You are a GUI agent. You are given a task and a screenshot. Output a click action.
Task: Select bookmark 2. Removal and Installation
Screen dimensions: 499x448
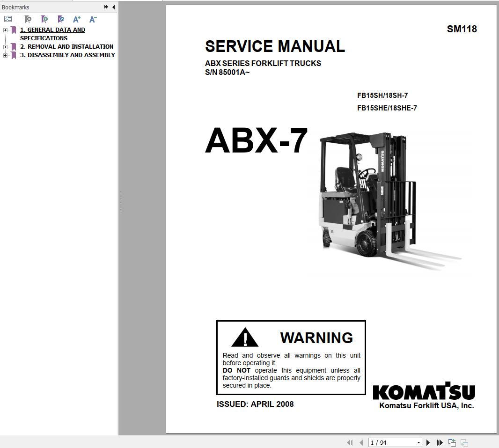(x=66, y=46)
